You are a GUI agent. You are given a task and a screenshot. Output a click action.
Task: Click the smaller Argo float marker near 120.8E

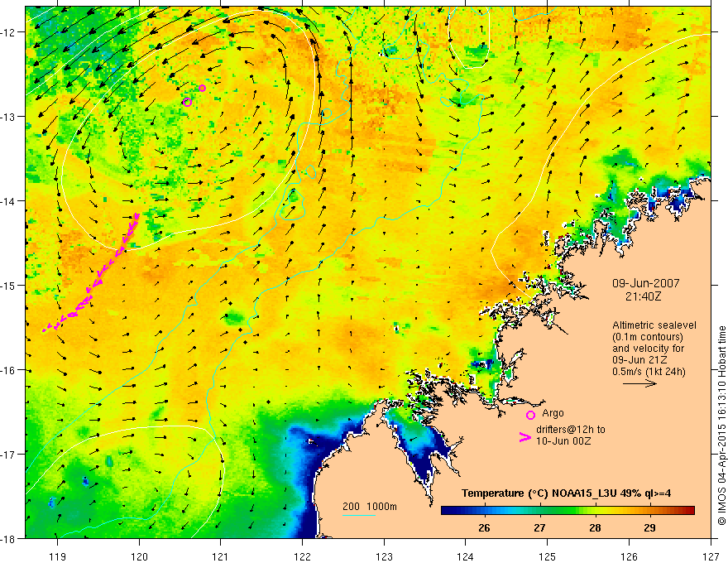pos(202,89)
